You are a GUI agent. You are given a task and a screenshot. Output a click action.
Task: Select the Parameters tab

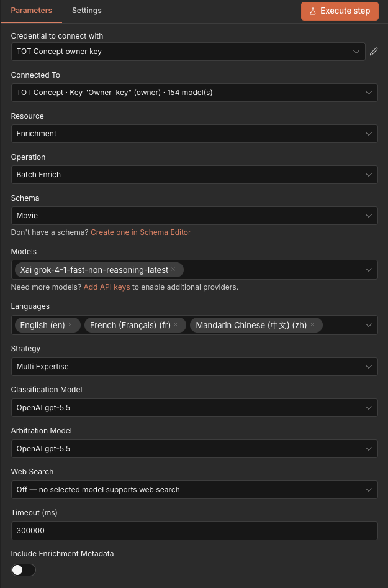32,11
